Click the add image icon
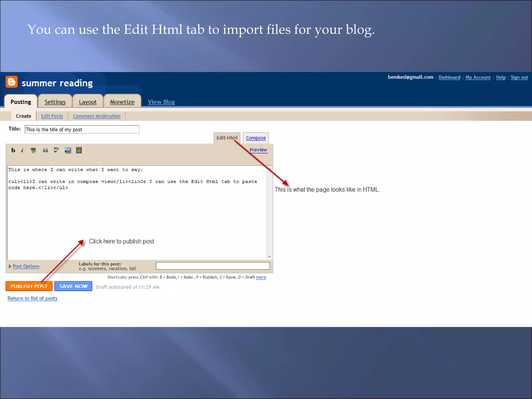 pyautogui.click(x=68, y=150)
